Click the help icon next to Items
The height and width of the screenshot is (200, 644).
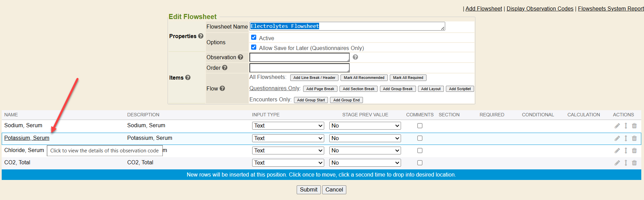(188, 78)
